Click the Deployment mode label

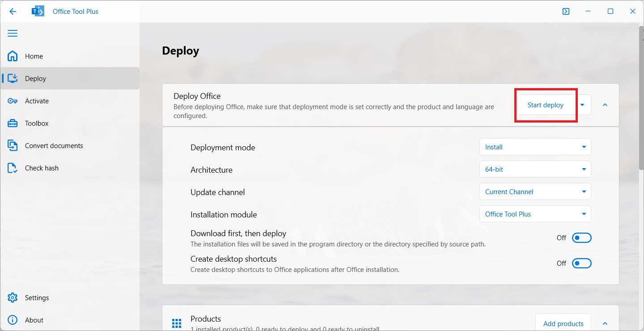tap(223, 148)
